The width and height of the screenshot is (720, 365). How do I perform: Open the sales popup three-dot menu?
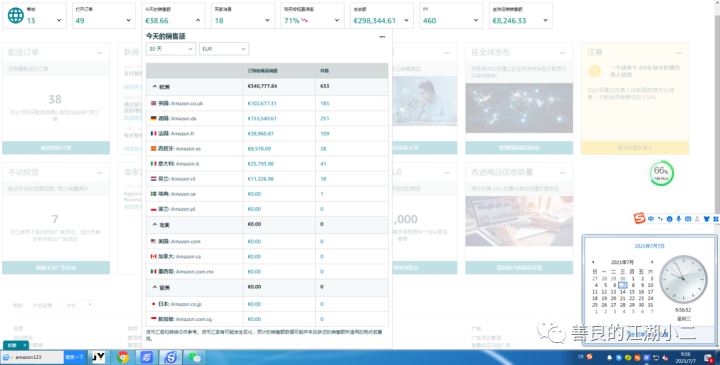pos(382,37)
